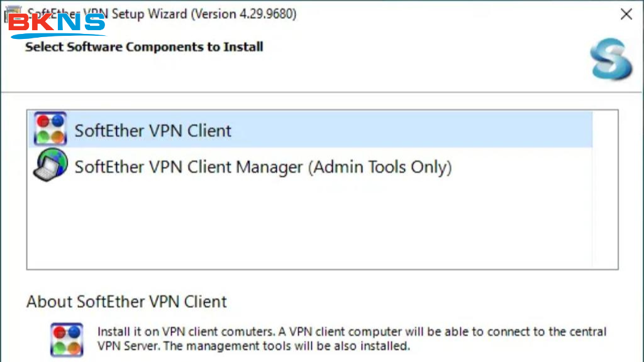Click the blue SoftEther S logo

611,59
